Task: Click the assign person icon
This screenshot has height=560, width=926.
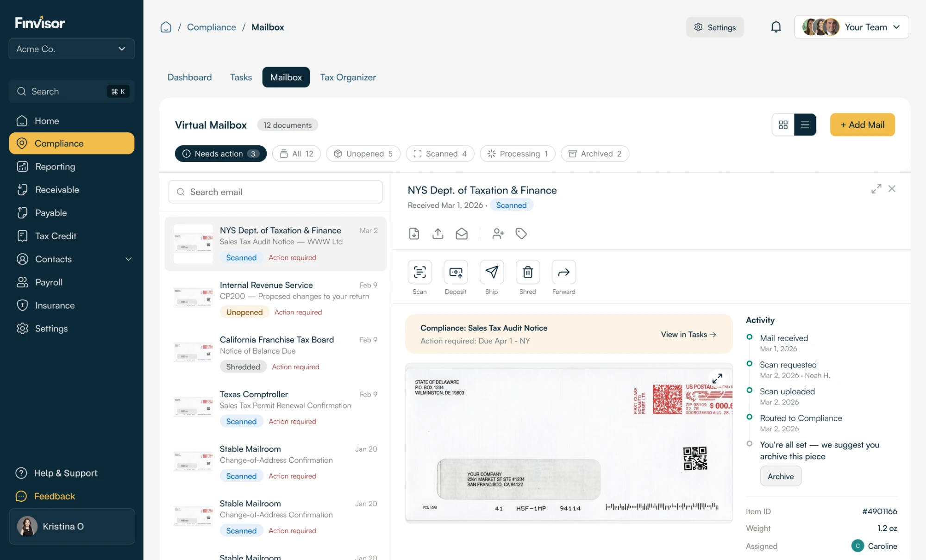Action: click(x=498, y=233)
